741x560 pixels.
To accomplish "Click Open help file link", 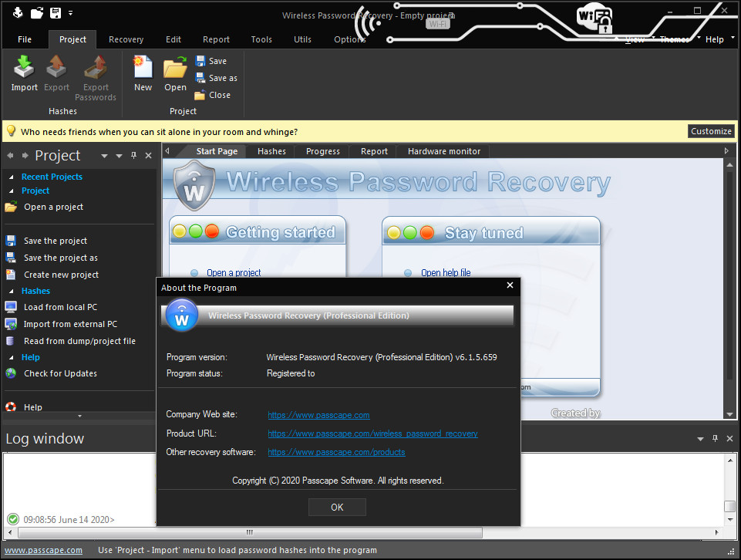I will coord(446,273).
